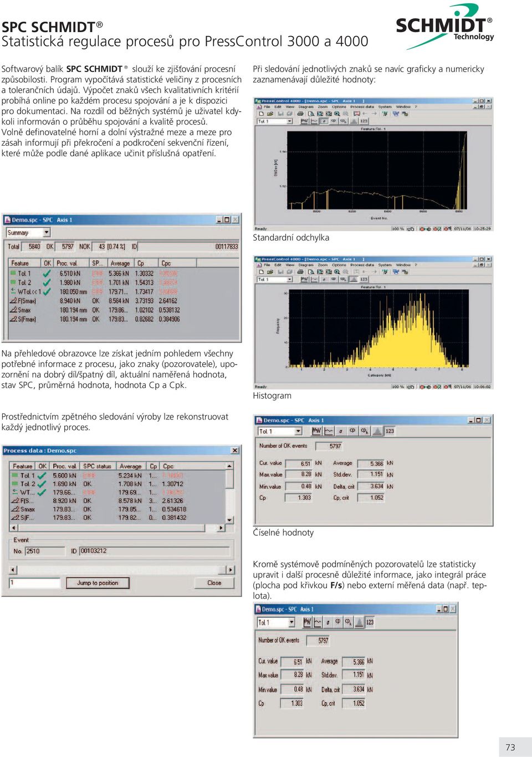Open the Diagram menu in the standard deviation chart window
The width and height of the screenshot is (532, 757).
[306, 107]
